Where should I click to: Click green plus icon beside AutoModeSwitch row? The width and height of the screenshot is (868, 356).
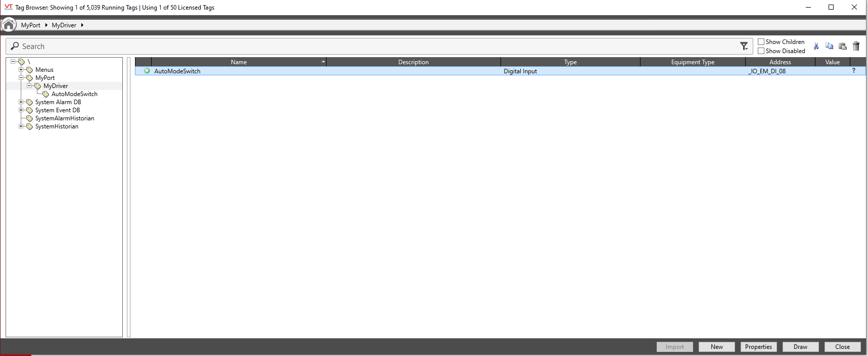click(147, 71)
